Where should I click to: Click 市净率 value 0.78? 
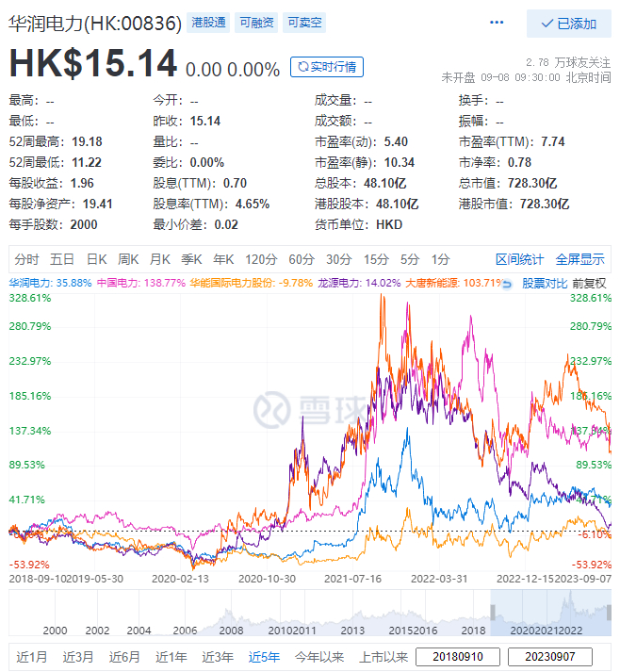[x=519, y=162]
